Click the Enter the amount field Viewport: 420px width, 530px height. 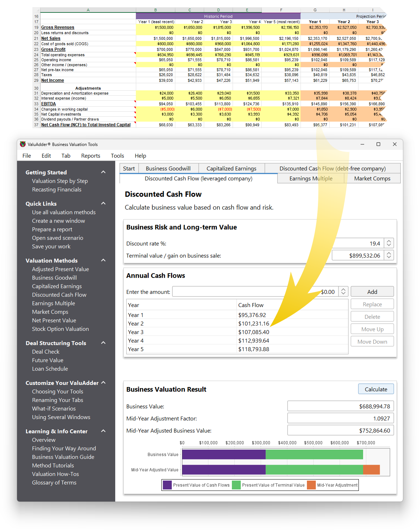point(255,292)
